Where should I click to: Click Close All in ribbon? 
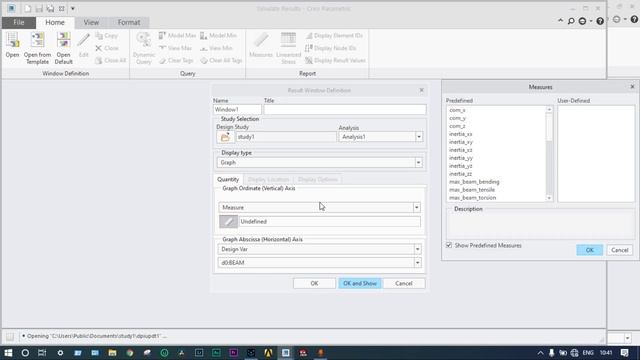pos(110,60)
